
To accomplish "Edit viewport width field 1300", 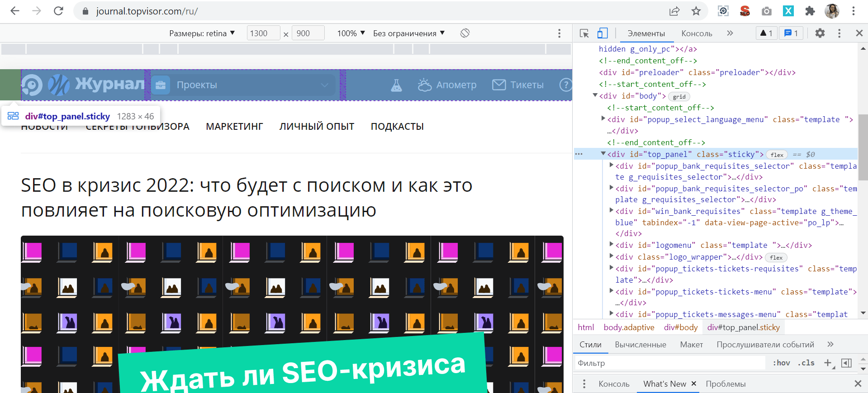I will coord(263,33).
